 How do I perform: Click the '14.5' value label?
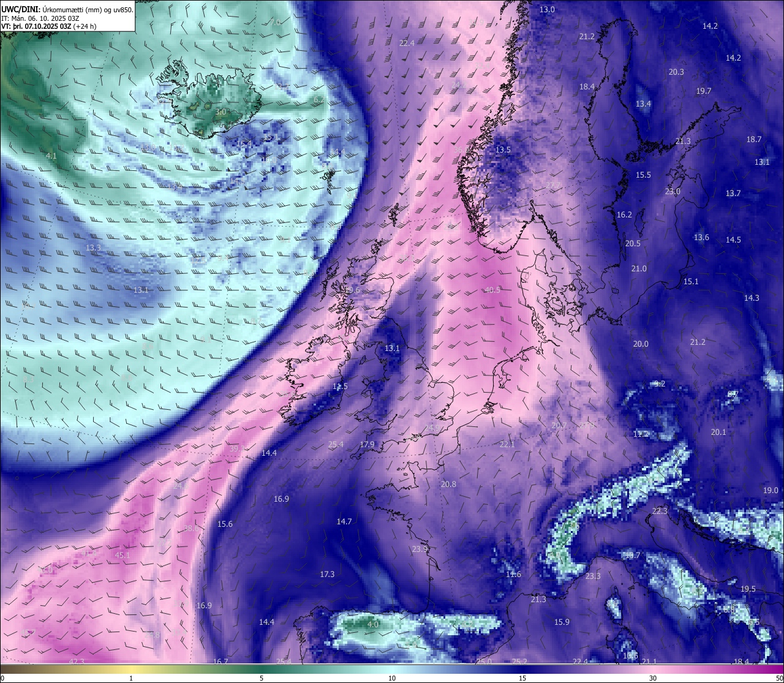pos(733,240)
